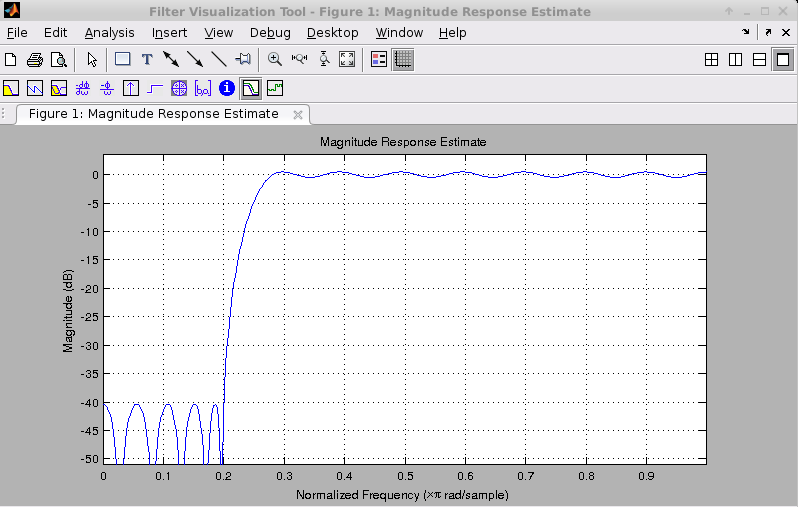Open the Desktop menu

[332, 33]
